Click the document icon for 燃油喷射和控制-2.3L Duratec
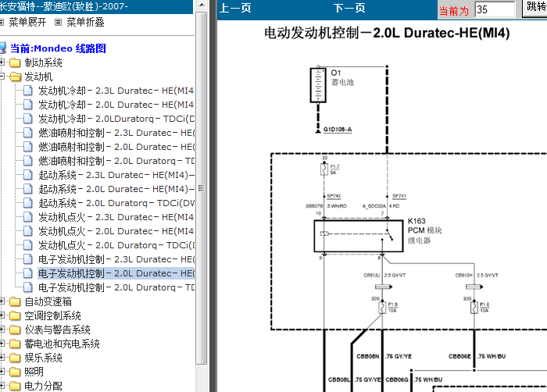Screen dimensions: 547x392 tap(28, 133)
